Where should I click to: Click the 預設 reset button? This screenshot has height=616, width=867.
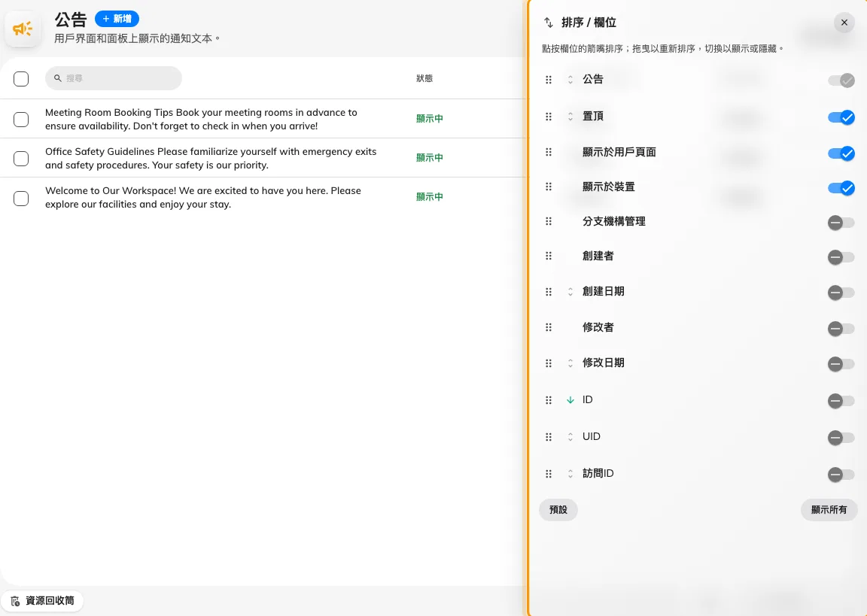pos(558,509)
